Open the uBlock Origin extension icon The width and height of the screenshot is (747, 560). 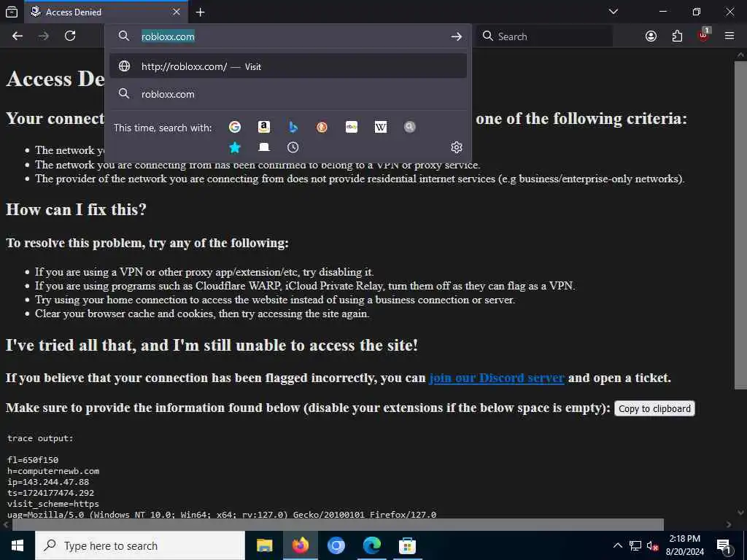[704, 35]
